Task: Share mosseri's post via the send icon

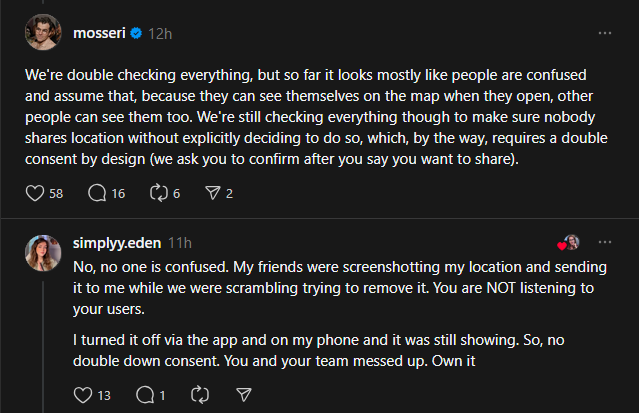Action: click(x=210, y=193)
